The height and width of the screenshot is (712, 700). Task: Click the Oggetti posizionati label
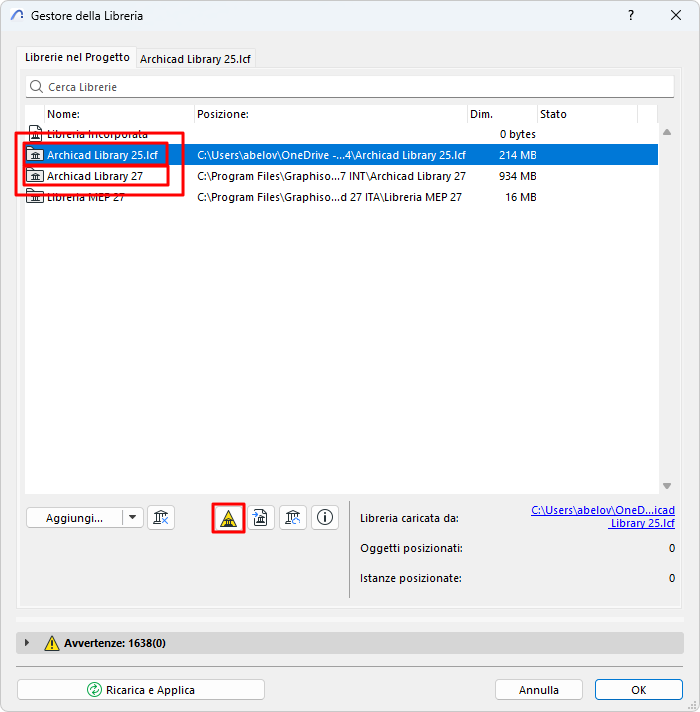[x=411, y=548]
